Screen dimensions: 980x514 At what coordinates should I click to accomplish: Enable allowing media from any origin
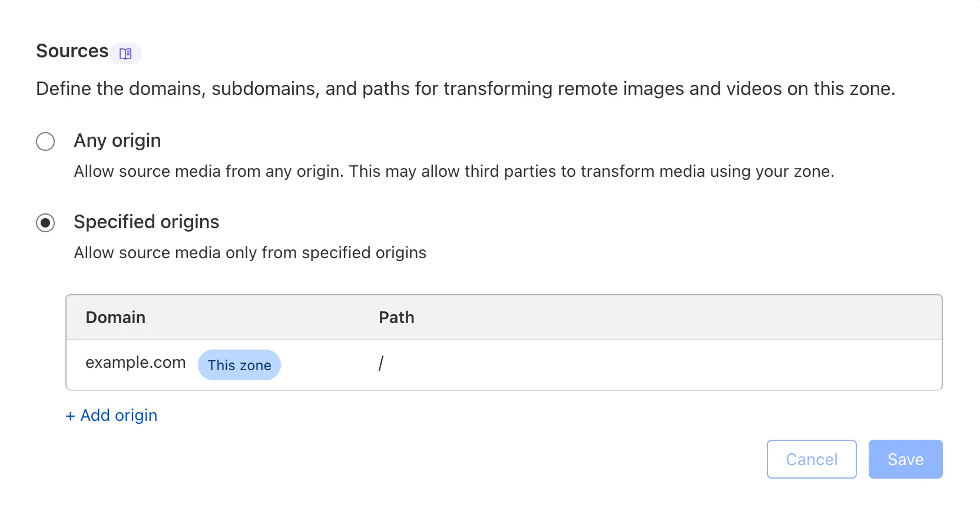45,141
